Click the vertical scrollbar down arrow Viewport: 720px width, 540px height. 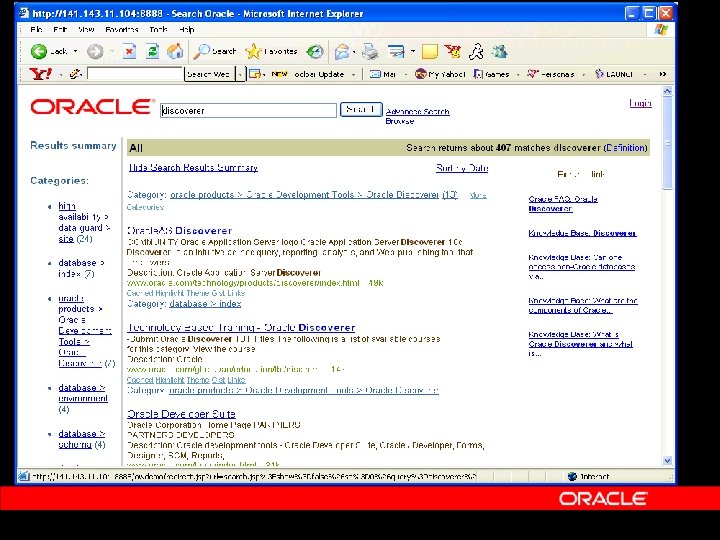point(668,460)
